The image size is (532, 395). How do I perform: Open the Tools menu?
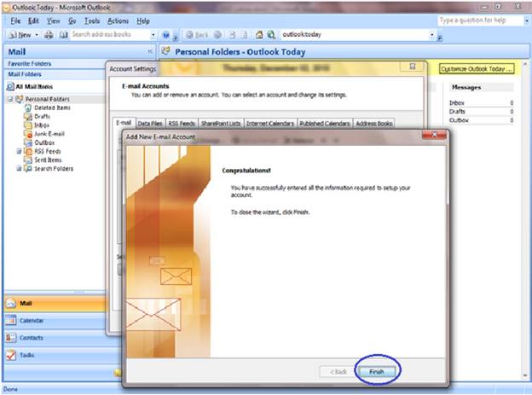pyautogui.click(x=92, y=20)
